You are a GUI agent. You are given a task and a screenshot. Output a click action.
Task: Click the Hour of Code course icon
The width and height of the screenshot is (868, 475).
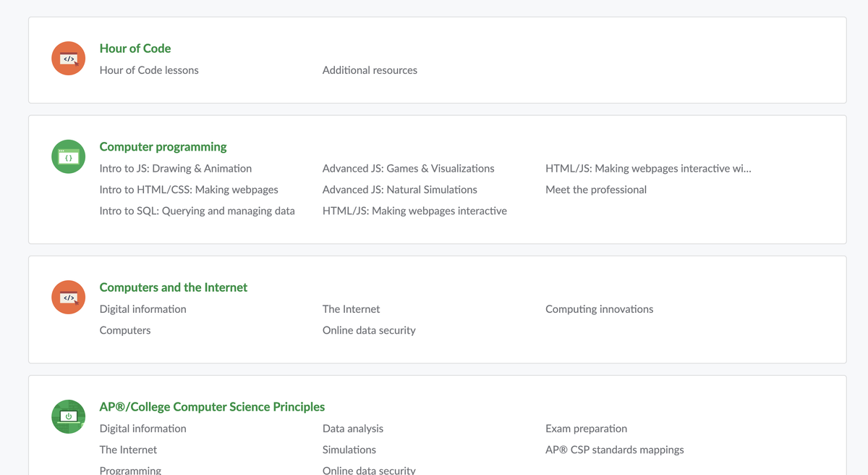click(x=68, y=58)
